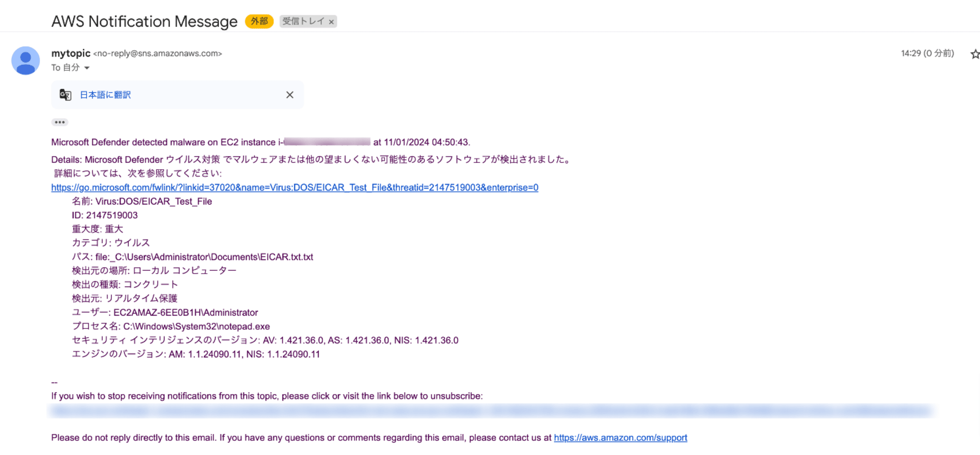
Task: Click the 名前: Virus:DOS/EICAR_Test_File line
Action: 142,201
